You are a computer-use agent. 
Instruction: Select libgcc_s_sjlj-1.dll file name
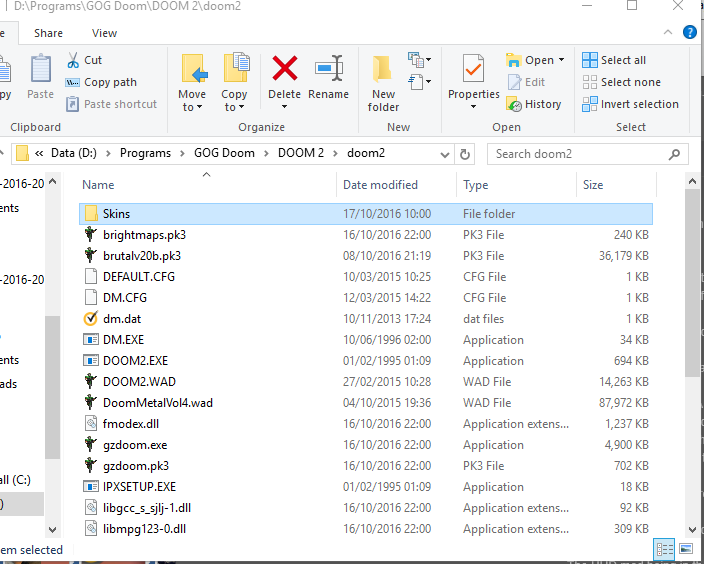click(147, 508)
